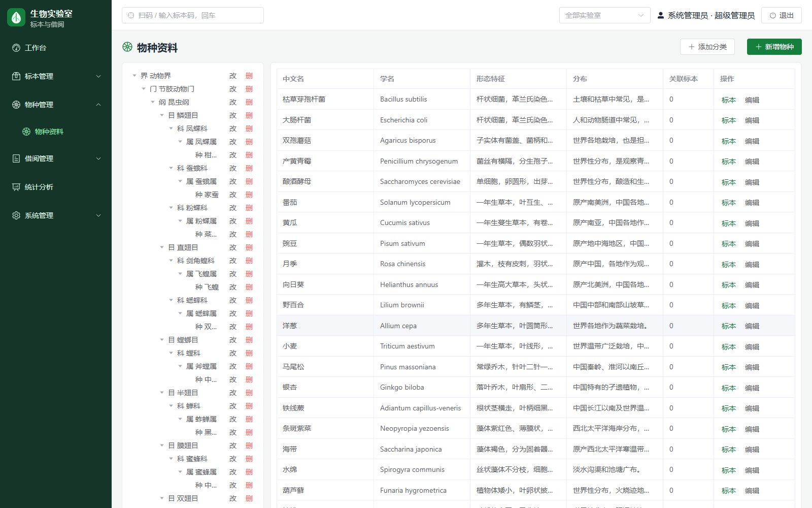The height and width of the screenshot is (508, 812).
Task: Delete the 蚕蛾科 family node
Action: [249, 168]
